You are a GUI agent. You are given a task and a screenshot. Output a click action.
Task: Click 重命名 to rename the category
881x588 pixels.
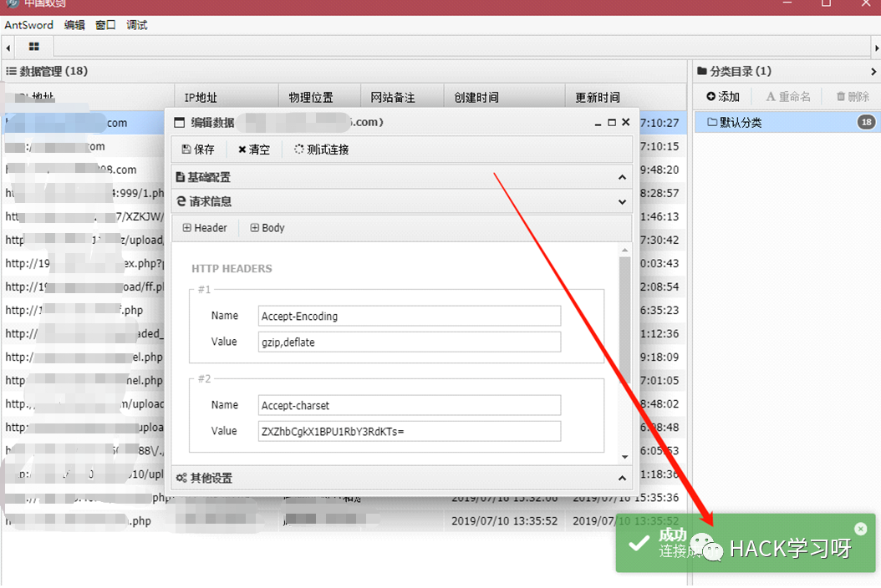click(788, 97)
